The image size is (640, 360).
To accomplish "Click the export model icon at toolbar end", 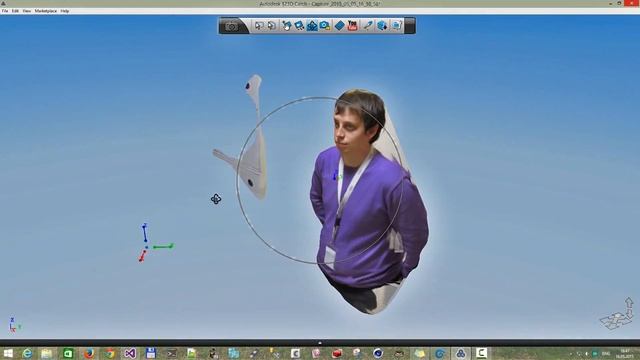I will point(396,26).
